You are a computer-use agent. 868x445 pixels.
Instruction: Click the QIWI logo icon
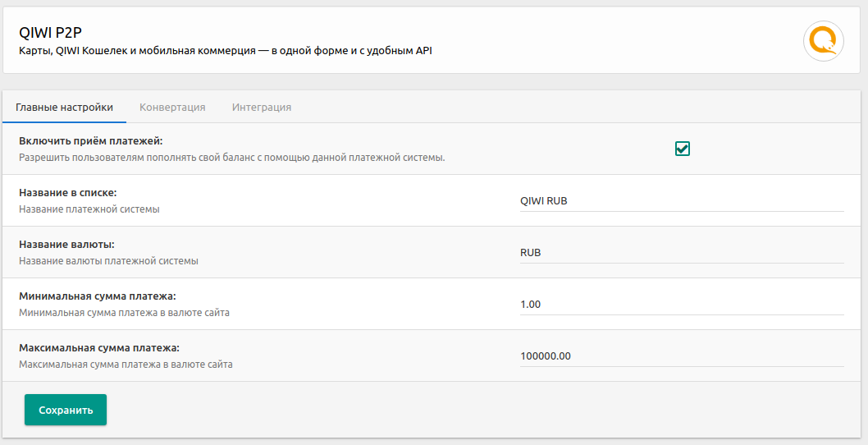(823, 40)
